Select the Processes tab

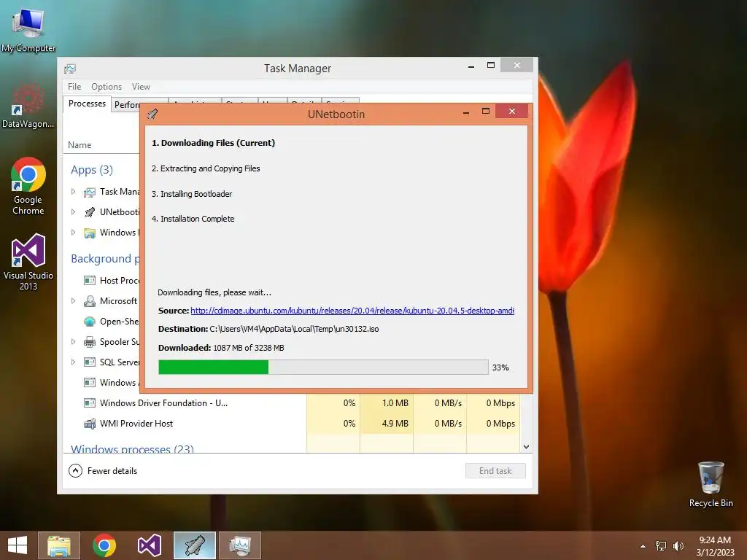(87, 104)
